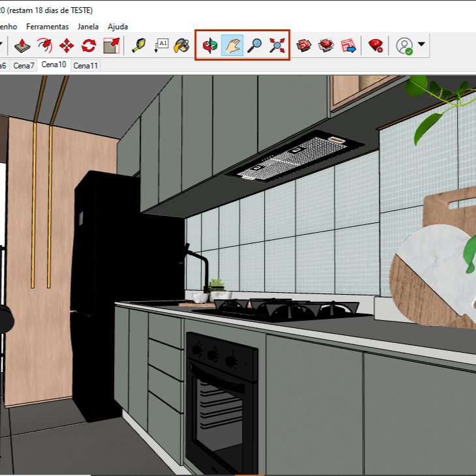The height and width of the screenshot is (476, 476).
Task: Open the Extension Manager ruby icon
Action: click(376, 46)
